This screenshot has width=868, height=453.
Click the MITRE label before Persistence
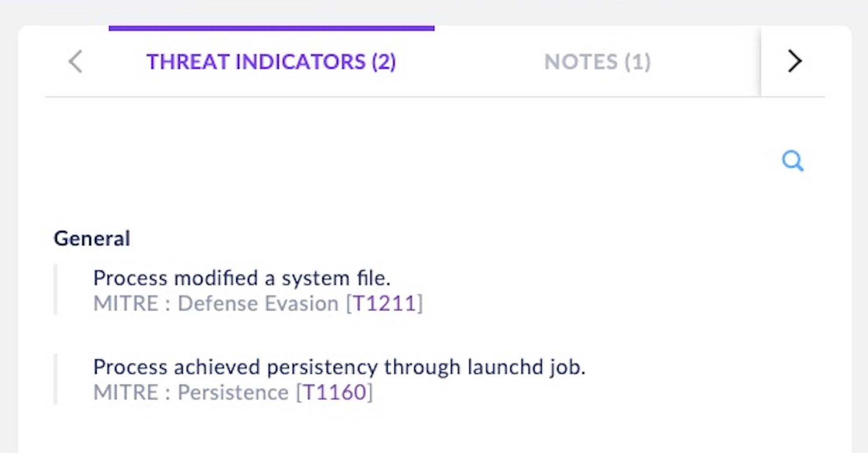click(126, 392)
